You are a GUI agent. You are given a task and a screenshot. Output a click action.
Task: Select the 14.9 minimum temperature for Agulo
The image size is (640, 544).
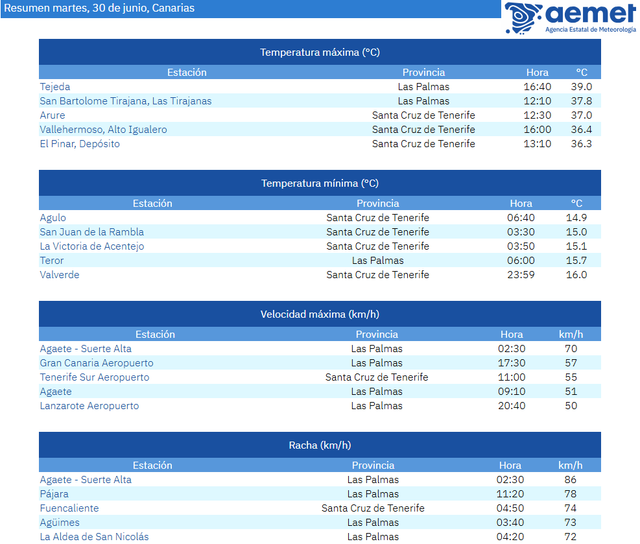[x=576, y=218]
